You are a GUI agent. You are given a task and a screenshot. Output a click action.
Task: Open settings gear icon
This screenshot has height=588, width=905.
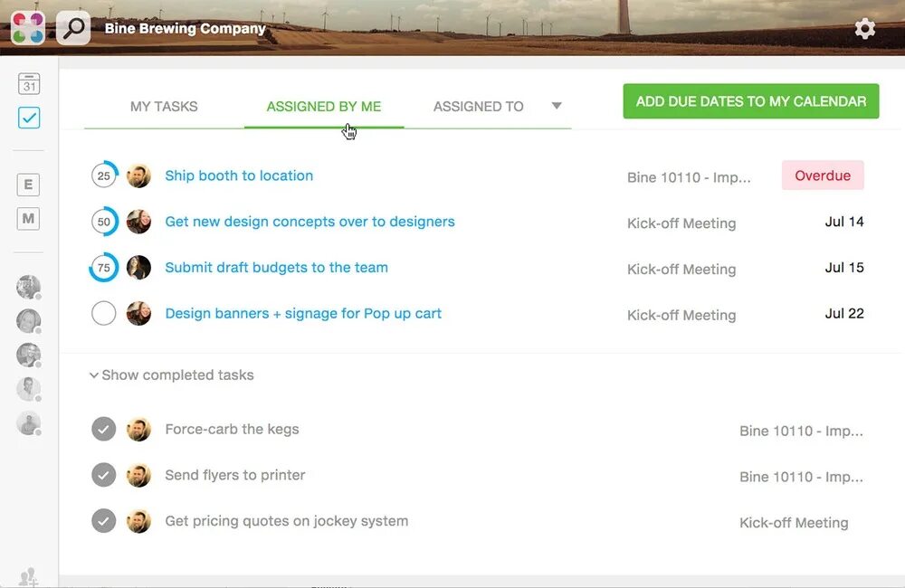coord(864,29)
